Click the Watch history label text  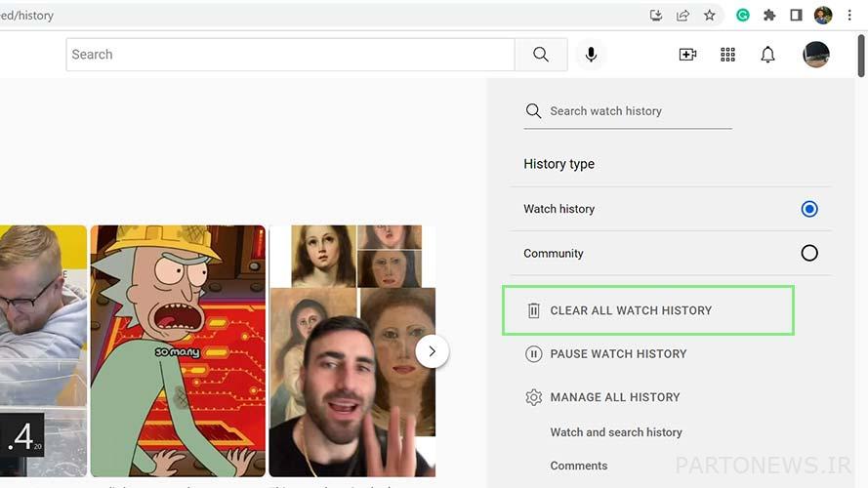[x=558, y=209]
